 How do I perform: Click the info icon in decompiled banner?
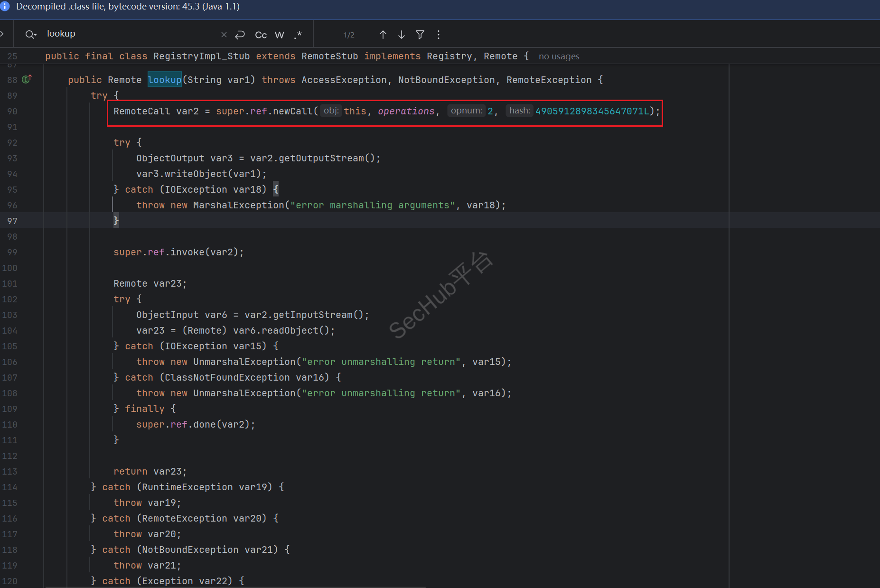click(x=5, y=7)
